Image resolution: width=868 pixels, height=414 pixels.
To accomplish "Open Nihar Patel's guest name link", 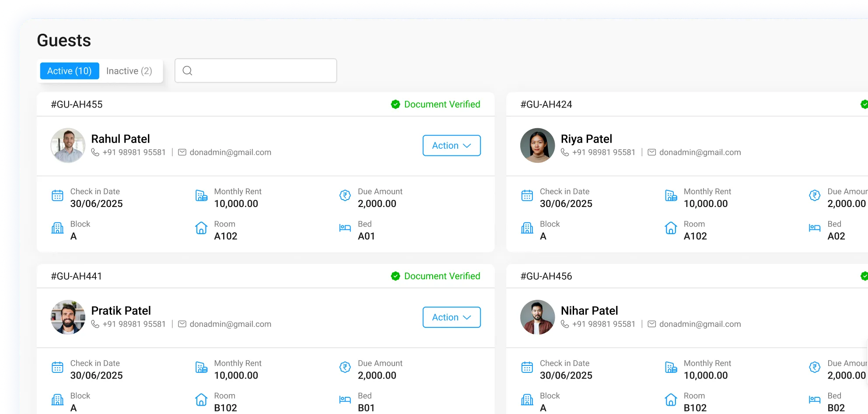I will coord(589,311).
